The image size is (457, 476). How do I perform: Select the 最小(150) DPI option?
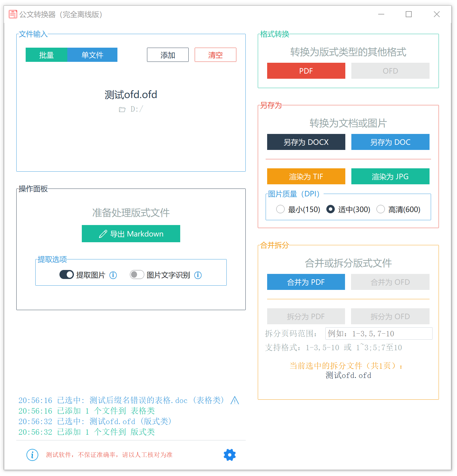coord(280,209)
